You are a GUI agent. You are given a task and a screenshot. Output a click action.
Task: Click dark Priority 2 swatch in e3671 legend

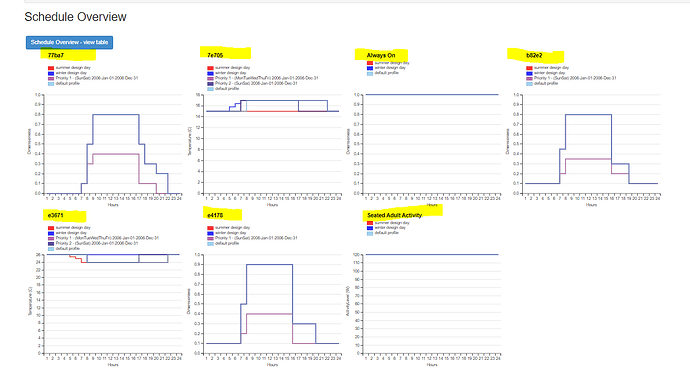tap(51, 243)
